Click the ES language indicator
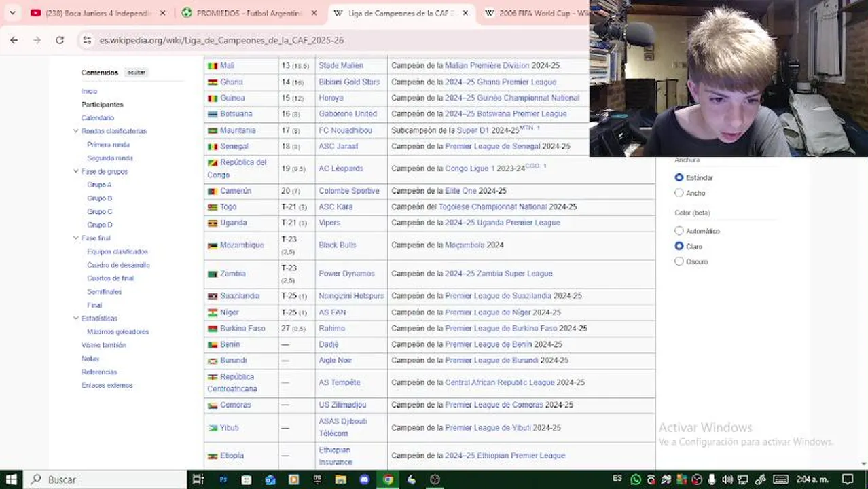Viewport: 868px width, 489px height. click(617, 479)
